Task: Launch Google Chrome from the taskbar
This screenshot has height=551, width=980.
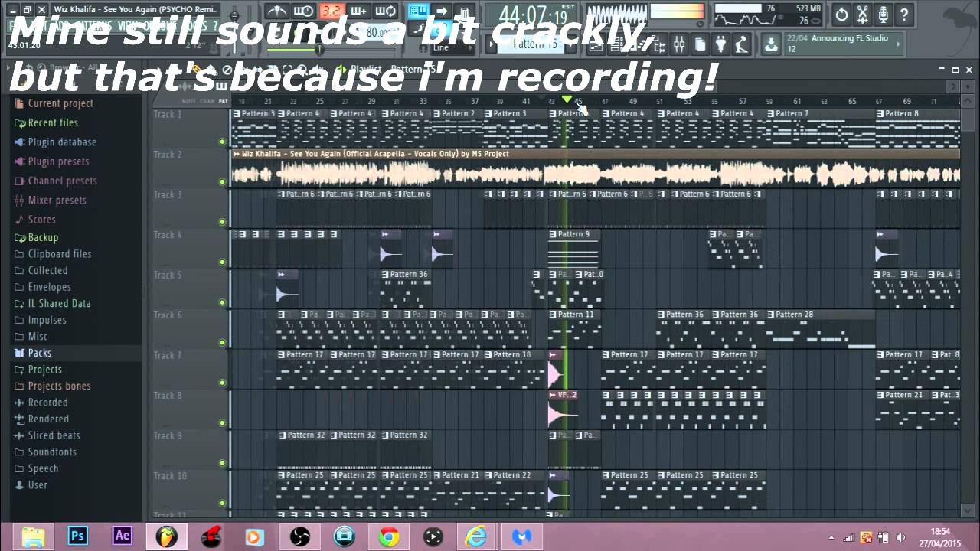Action: tap(388, 536)
